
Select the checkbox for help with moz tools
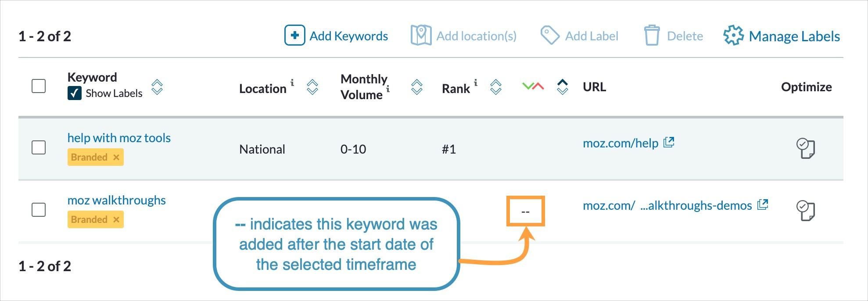(38, 148)
